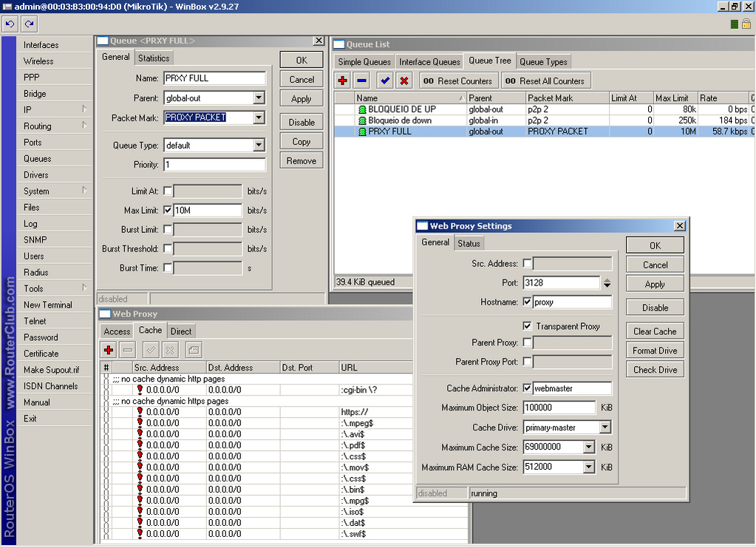Viewport: 756px width, 548px height.
Task: Switch to the Interface Queues tab
Action: (429, 61)
